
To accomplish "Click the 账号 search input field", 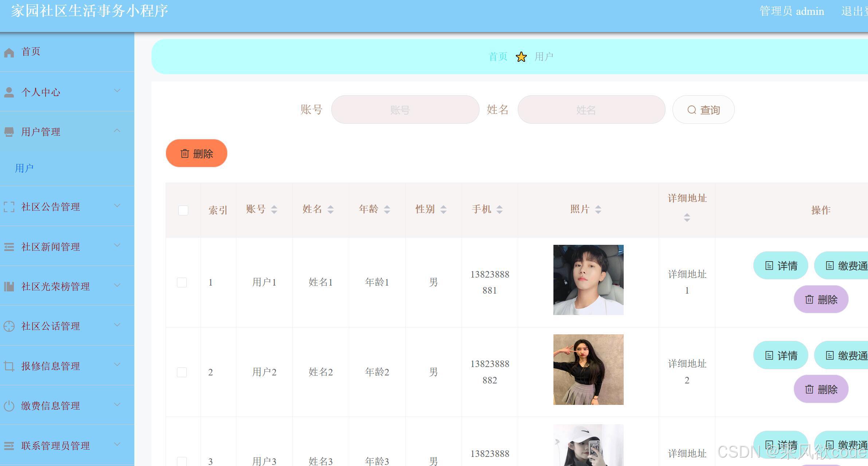I will 405,110.
